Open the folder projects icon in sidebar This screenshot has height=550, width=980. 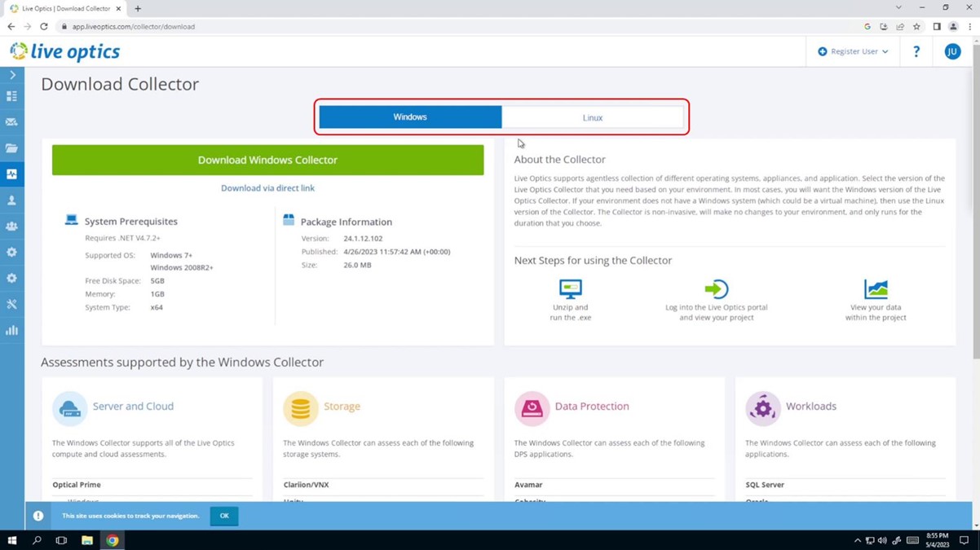tap(11, 148)
